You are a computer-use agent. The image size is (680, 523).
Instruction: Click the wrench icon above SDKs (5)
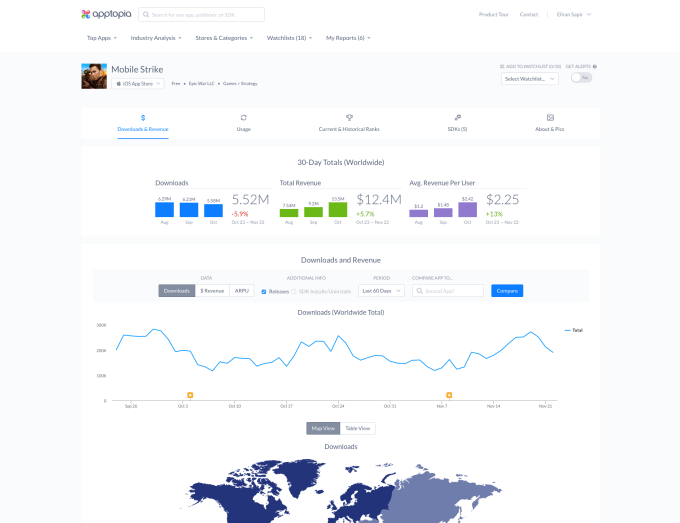[458, 118]
